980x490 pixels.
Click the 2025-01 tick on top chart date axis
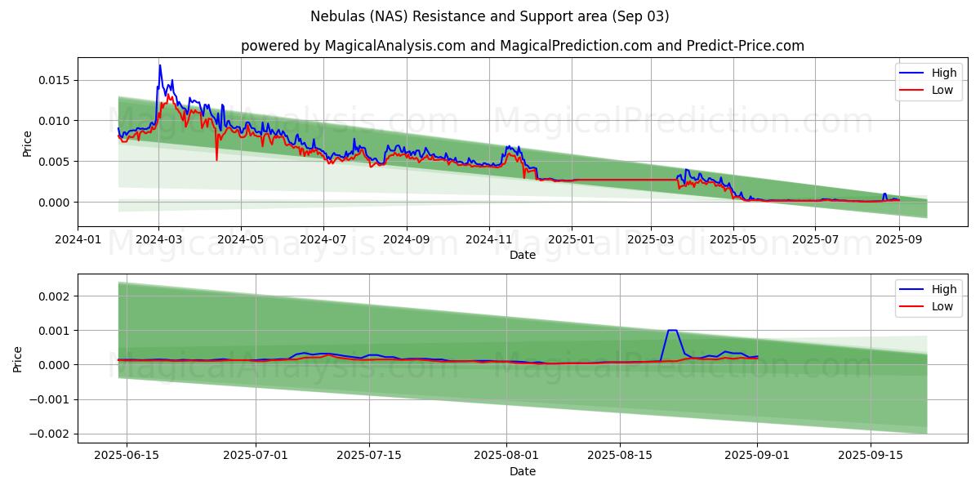[x=572, y=240]
